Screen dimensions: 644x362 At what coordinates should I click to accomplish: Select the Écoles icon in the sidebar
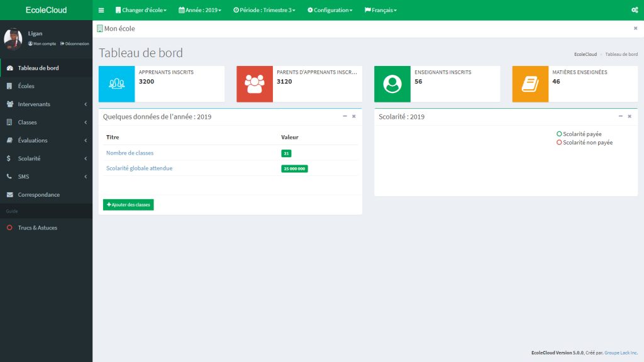pos(9,85)
